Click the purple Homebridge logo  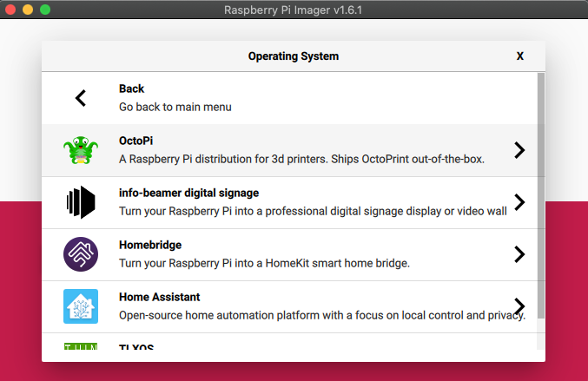(x=81, y=254)
